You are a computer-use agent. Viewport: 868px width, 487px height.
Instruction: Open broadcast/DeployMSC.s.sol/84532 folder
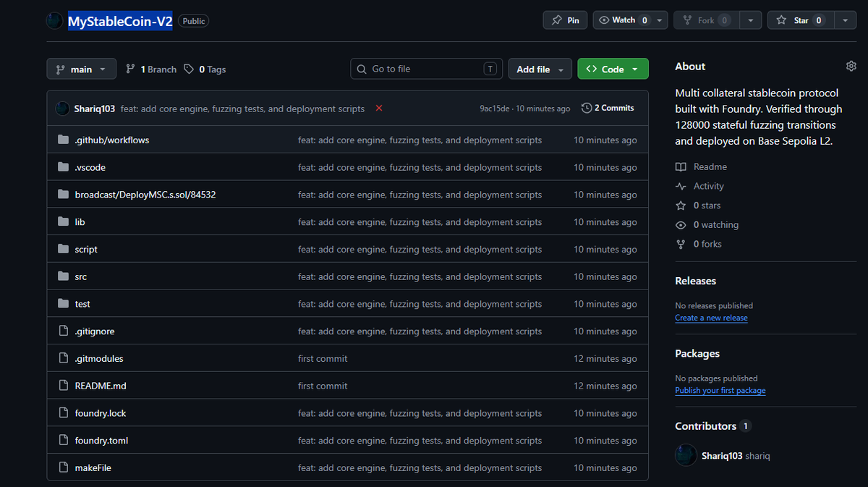pyautogui.click(x=145, y=195)
